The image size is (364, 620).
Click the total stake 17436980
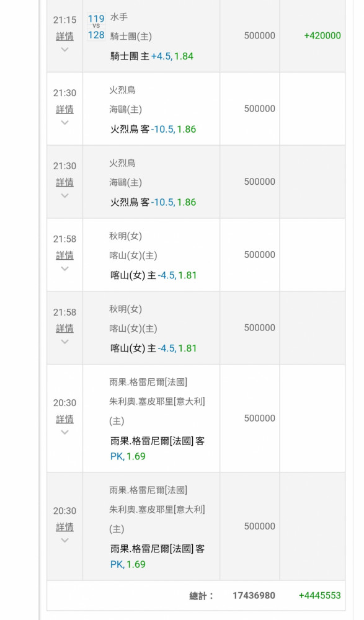pyautogui.click(x=254, y=595)
